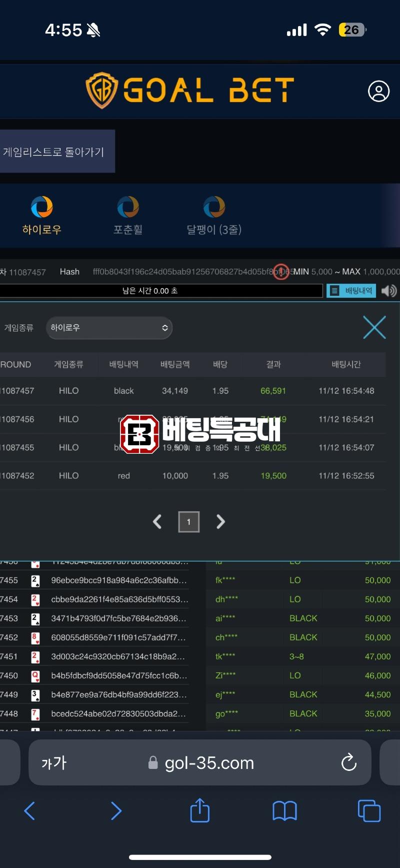Viewport: 400px width, 868px height.
Task: Click the card icon for round 7451
Action: tap(35, 656)
